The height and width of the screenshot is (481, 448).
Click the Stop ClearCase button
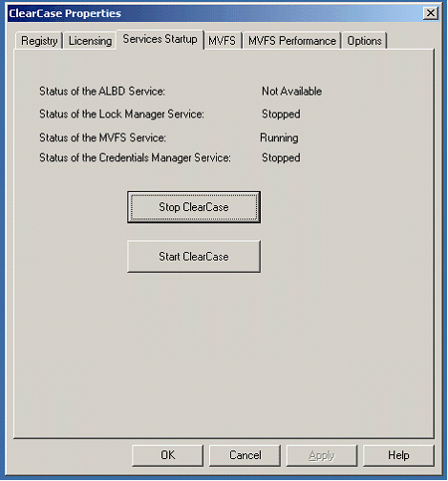coord(194,207)
